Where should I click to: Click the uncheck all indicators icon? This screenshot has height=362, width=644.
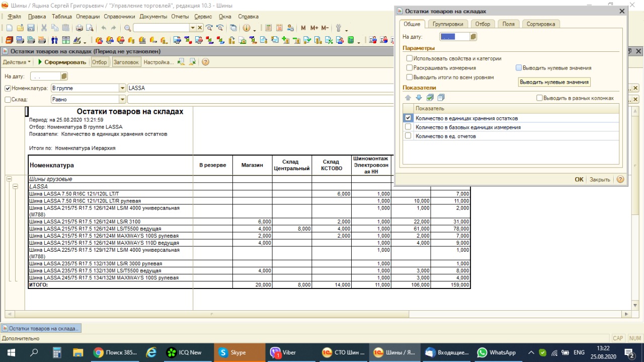coord(441,98)
